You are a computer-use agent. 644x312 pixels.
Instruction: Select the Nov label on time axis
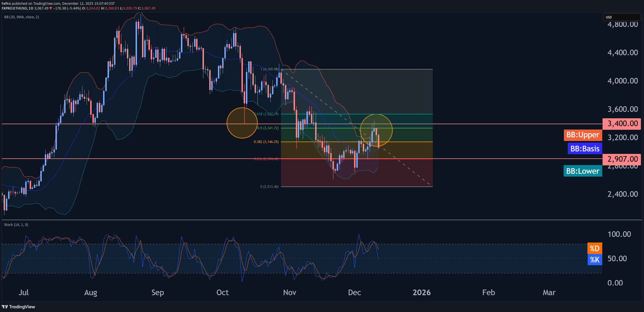289,292
